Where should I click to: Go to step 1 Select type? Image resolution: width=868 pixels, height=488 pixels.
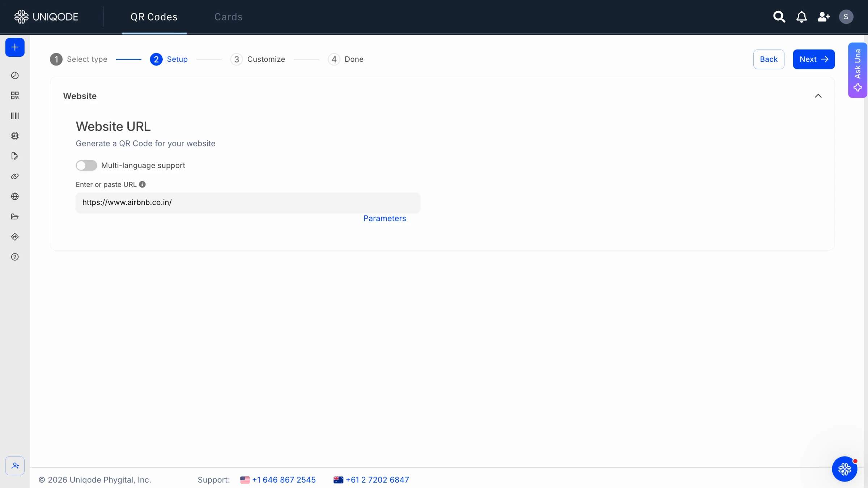tap(78, 59)
